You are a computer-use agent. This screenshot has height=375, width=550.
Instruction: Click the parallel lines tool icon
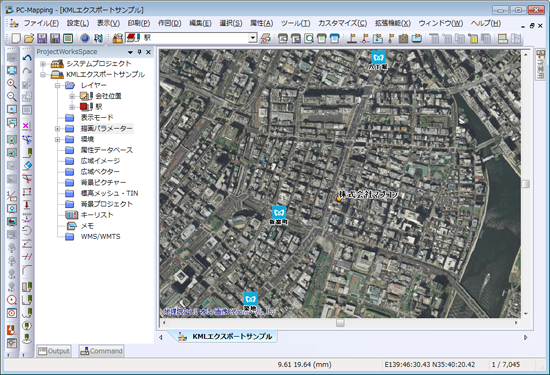[27, 257]
